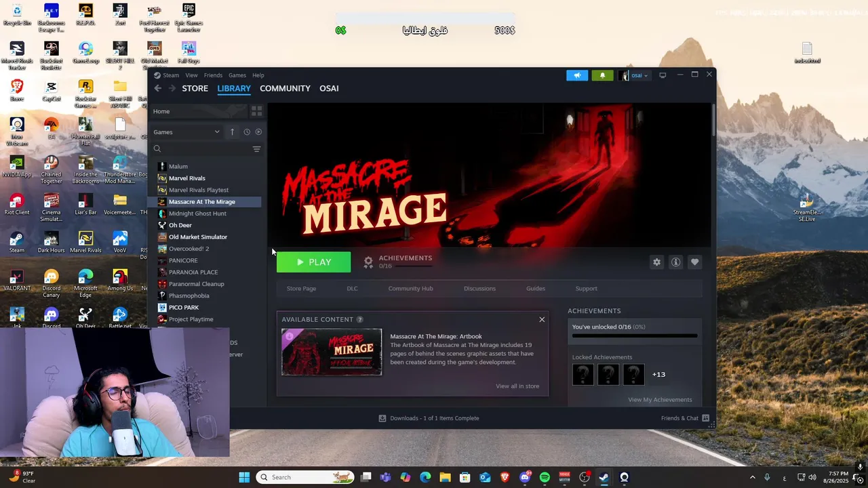
Task: Open the Games menu
Action: pos(237,75)
